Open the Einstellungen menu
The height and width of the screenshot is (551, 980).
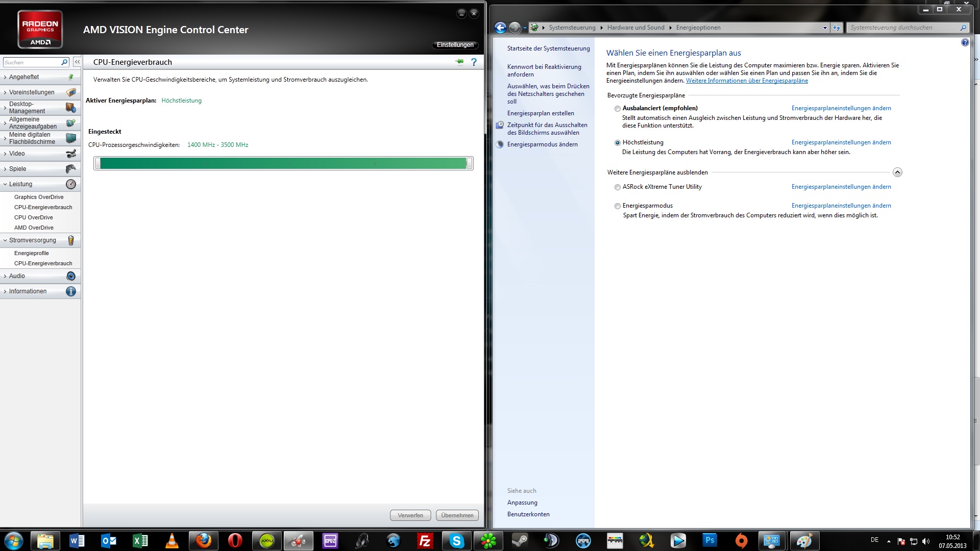[x=455, y=45]
